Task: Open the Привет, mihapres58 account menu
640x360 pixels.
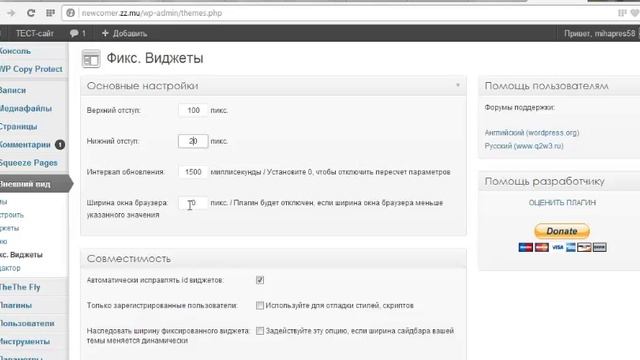Action: click(x=599, y=33)
